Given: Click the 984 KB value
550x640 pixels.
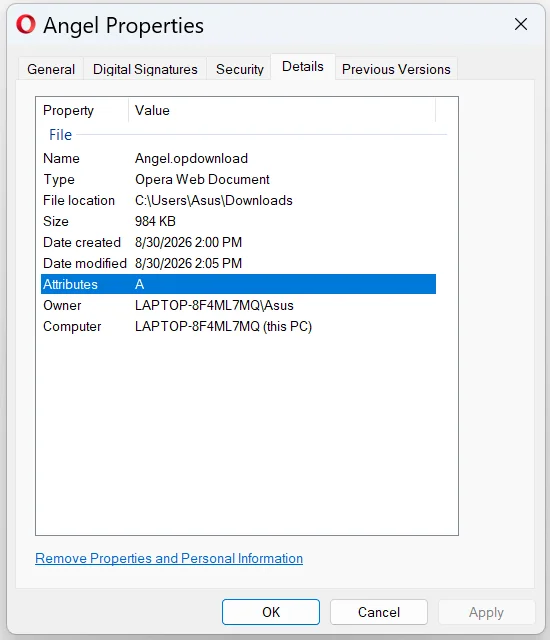Looking at the screenshot, I should (155, 221).
